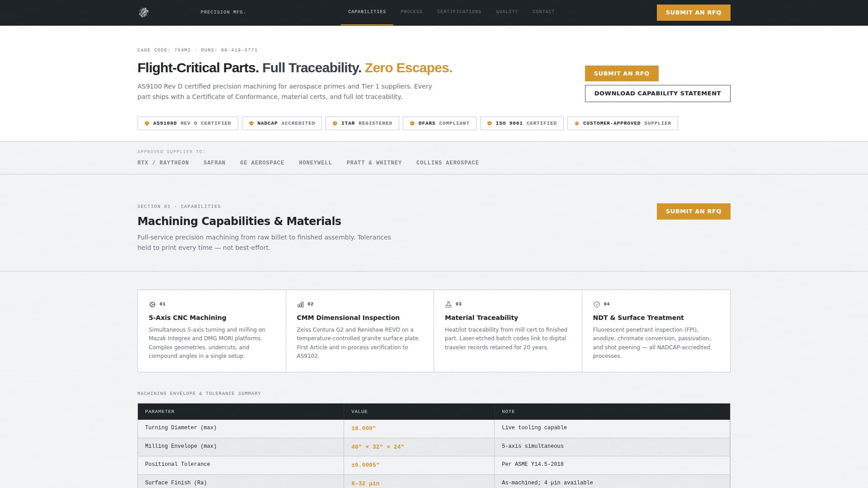Open the Process section
The image size is (868, 488).
coord(411,12)
